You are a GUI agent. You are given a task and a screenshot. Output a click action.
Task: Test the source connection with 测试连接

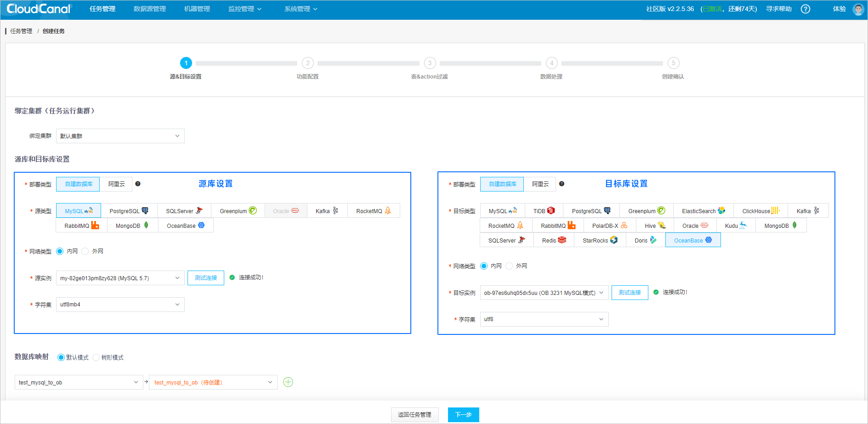click(x=205, y=277)
